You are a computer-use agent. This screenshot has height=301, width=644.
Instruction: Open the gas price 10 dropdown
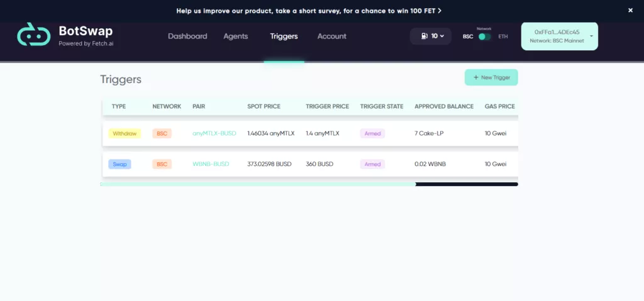pyautogui.click(x=430, y=36)
